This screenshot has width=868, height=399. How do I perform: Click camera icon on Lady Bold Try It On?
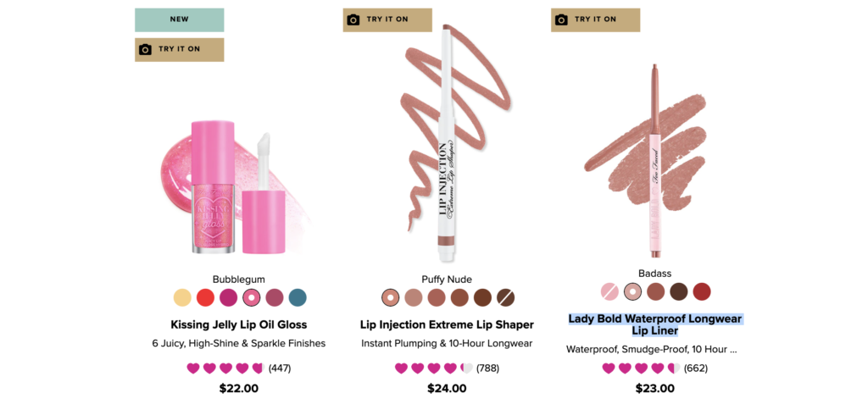561,19
